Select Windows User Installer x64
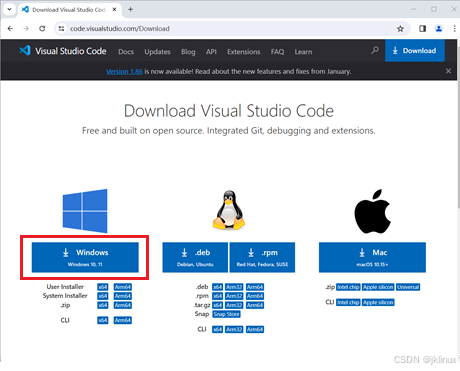Image resolution: width=460 pixels, height=371 pixels. point(103,287)
